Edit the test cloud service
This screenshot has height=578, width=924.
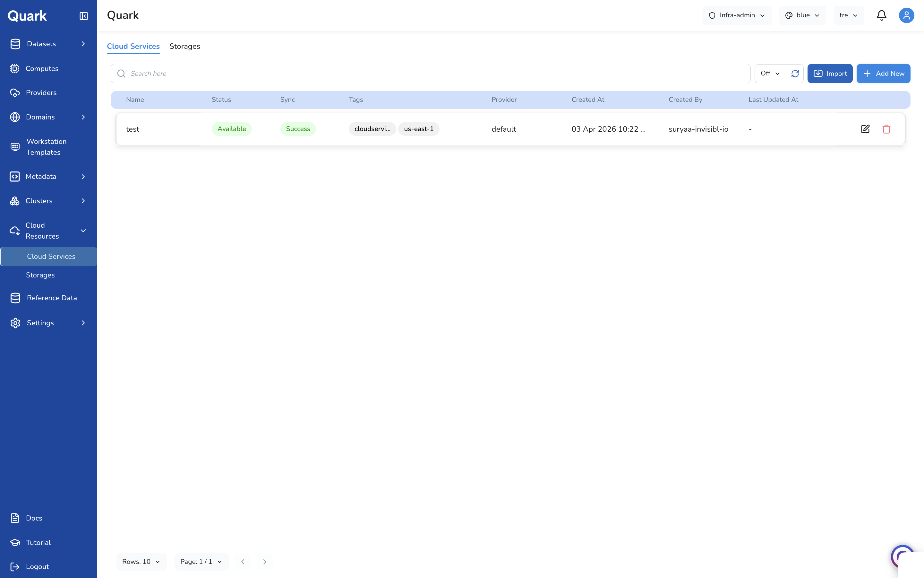point(865,129)
